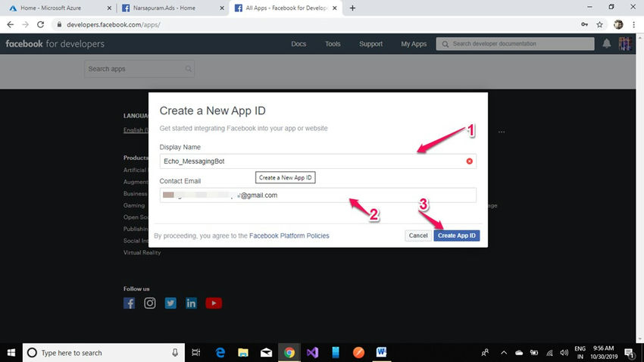
Task: Click the ENG IN language indicator
Action: pyautogui.click(x=580, y=353)
